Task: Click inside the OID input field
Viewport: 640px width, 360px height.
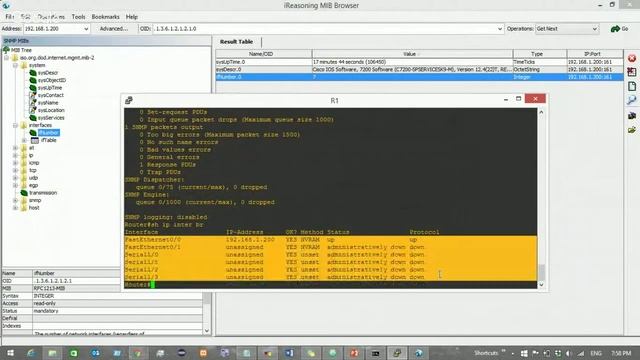Action: [x=325, y=29]
